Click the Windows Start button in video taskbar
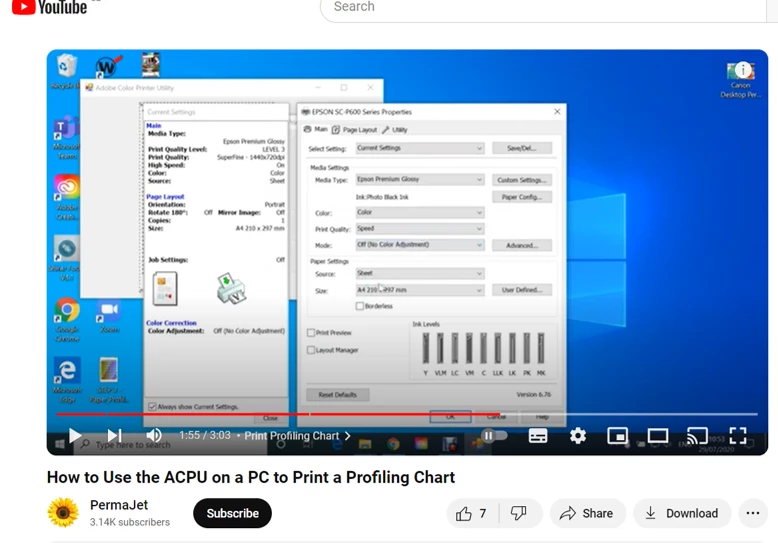Image resolution: width=778 pixels, height=543 pixels. point(60,444)
